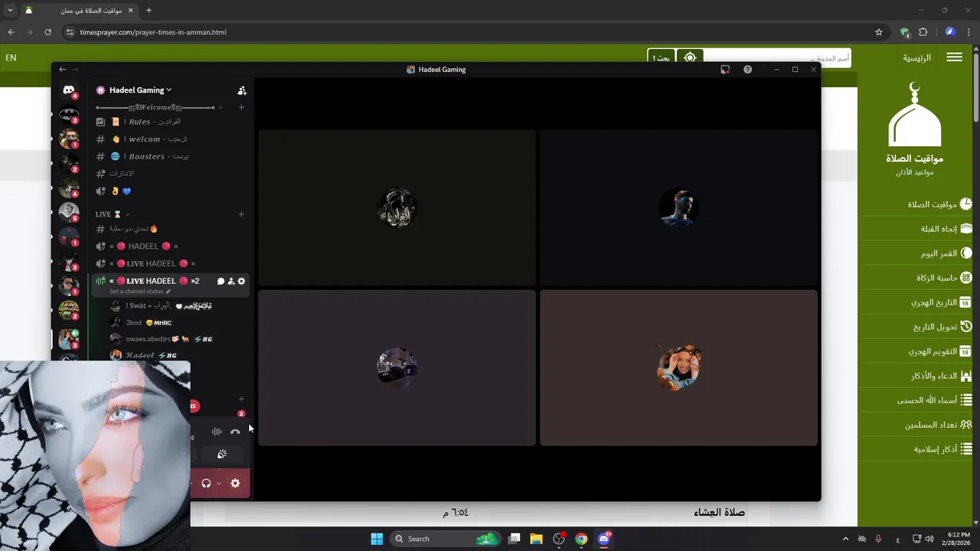This screenshot has width=980, height=551.
Task: Open soundboard button
Action: (x=221, y=455)
